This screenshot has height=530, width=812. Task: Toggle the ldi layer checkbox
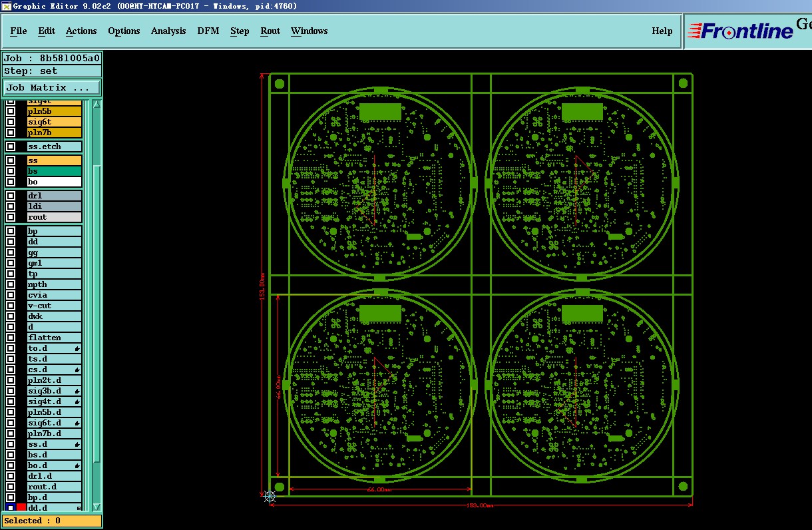click(11, 206)
